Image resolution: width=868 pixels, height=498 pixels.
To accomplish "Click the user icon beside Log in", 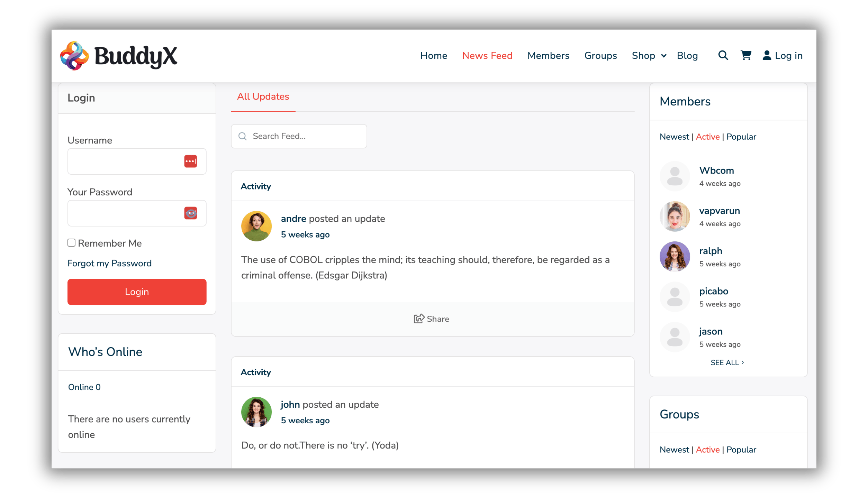I will point(767,55).
